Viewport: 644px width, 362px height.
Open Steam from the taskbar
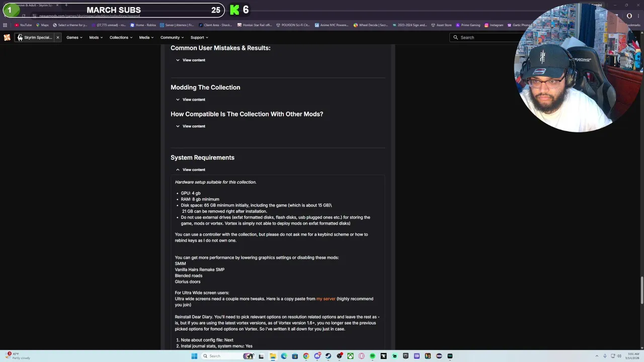click(x=328, y=356)
